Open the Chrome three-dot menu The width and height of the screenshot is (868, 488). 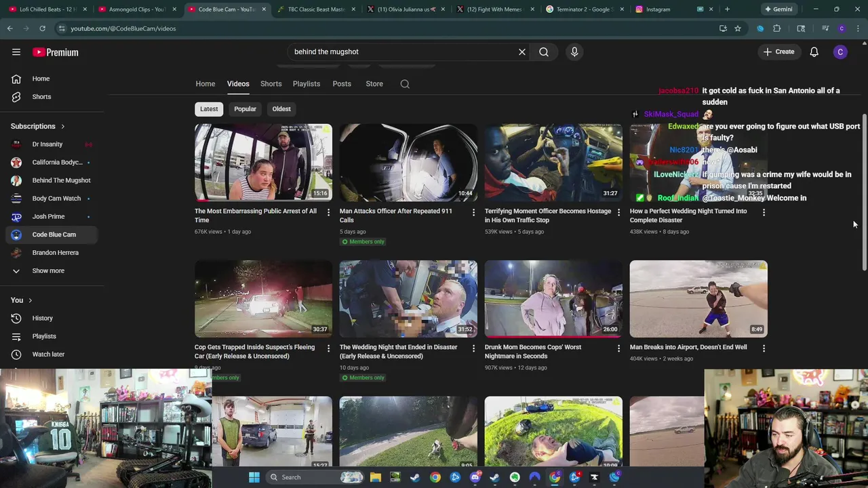pyautogui.click(x=858, y=28)
